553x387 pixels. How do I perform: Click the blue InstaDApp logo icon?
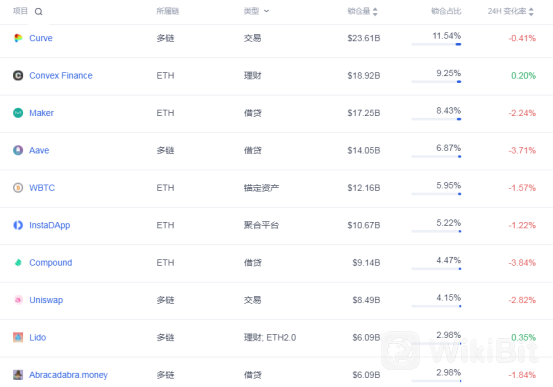click(18, 225)
